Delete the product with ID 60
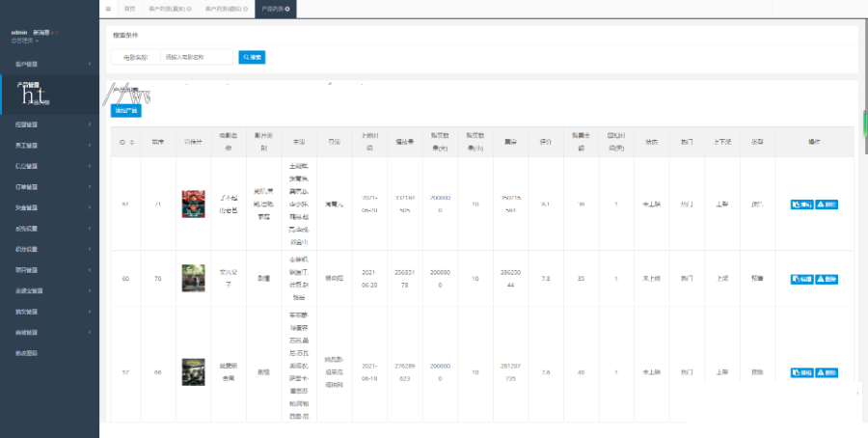This screenshot has height=438, width=868. pos(827,278)
